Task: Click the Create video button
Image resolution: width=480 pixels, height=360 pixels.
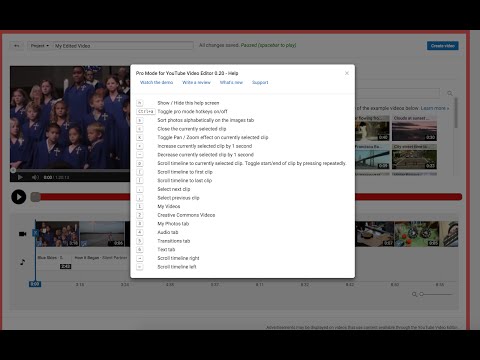Action: (443, 46)
